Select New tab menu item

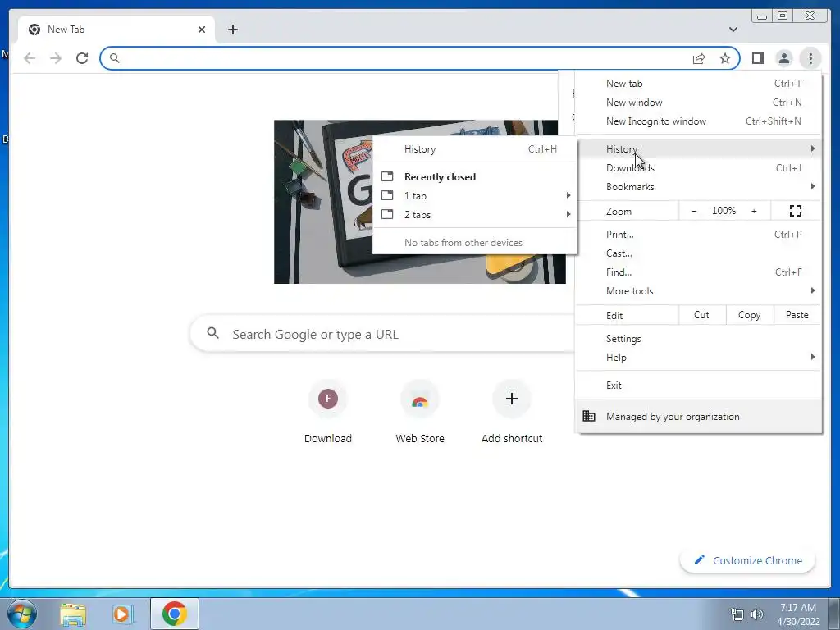(699, 84)
